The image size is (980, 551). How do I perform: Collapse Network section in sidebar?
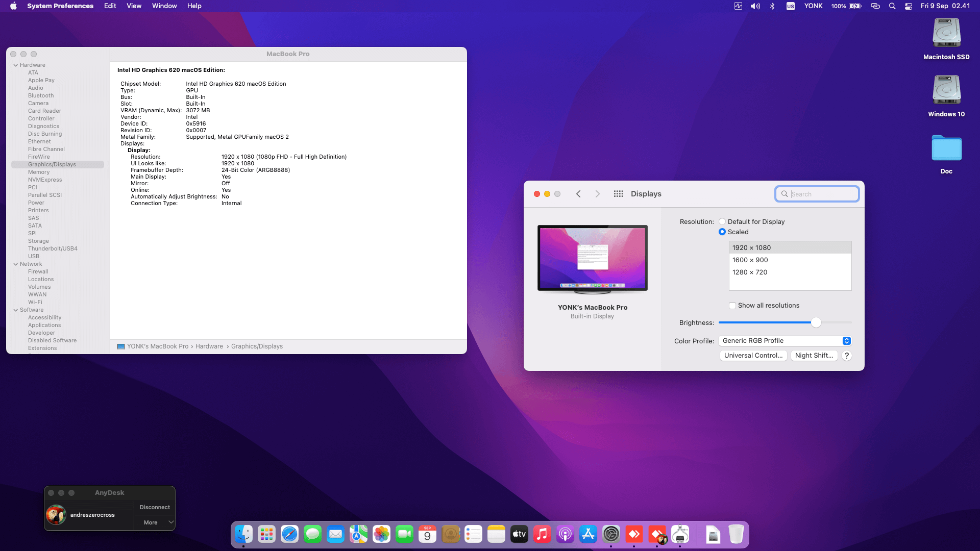(x=16, y=264)
